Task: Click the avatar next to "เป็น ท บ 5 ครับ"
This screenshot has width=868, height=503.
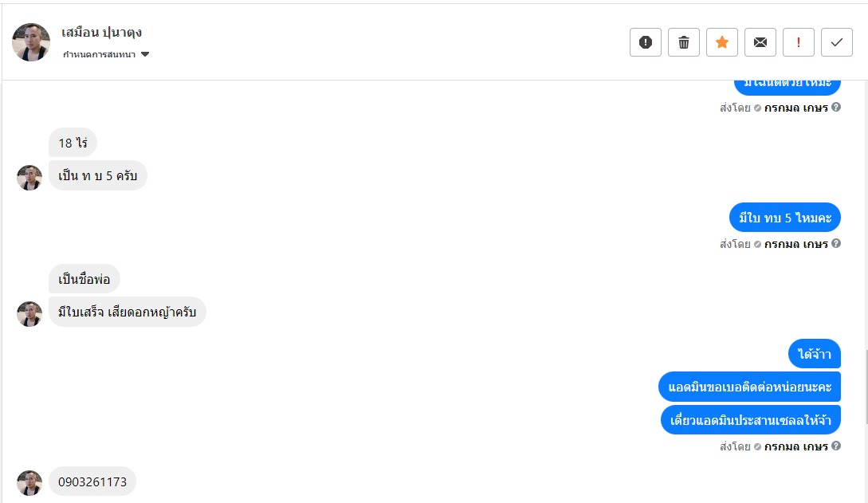Action: (29, 177)
